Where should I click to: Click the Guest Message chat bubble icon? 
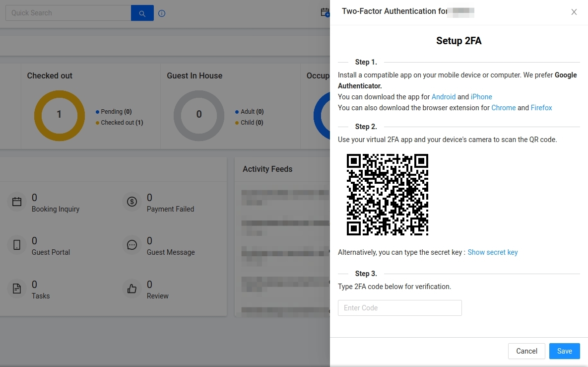pos(132,245)
